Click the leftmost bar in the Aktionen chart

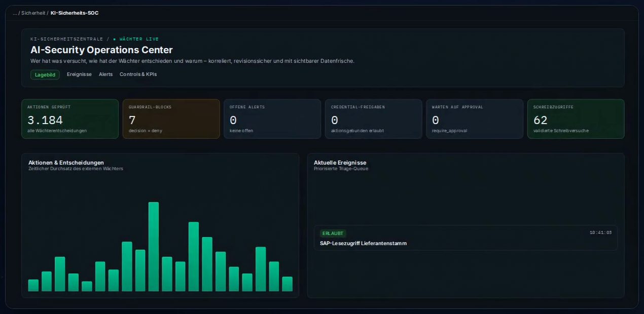(x=33, y=285)
